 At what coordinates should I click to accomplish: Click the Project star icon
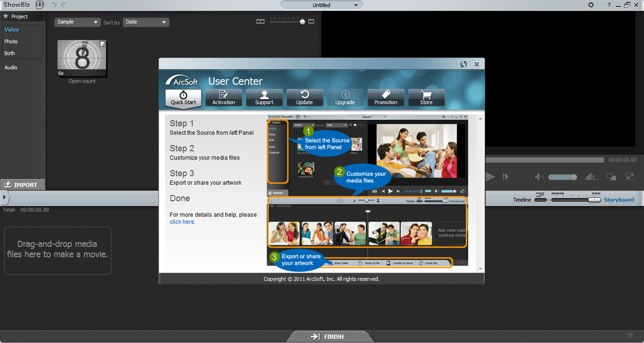6,16
